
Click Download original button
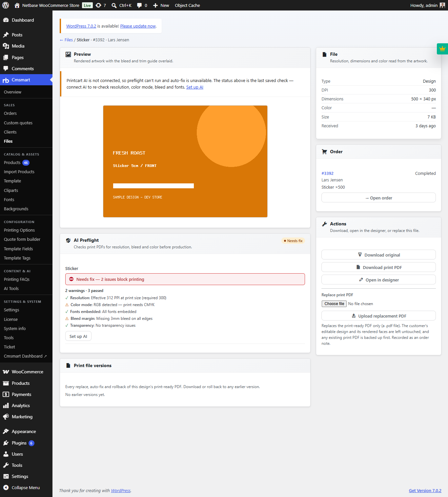(x=378, y=255)
